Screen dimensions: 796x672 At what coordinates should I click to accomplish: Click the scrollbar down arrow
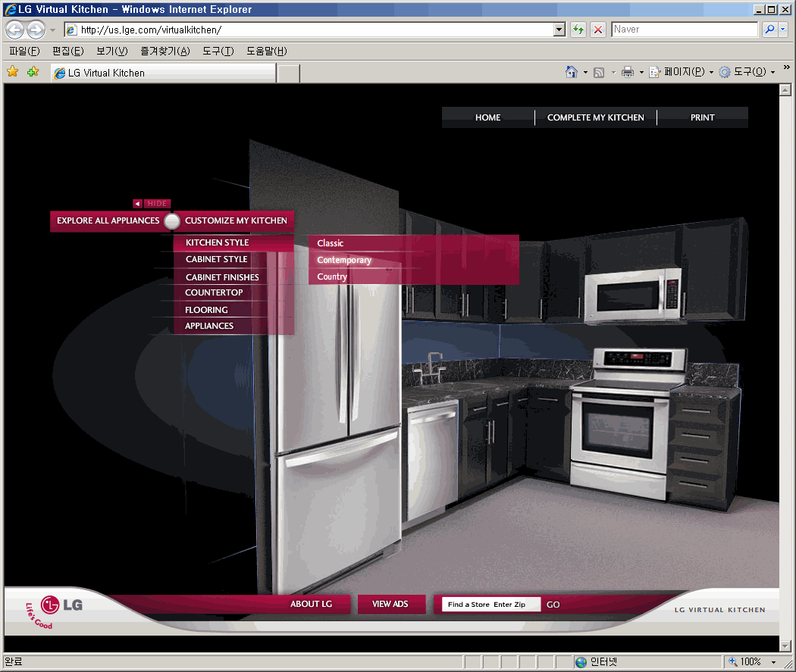point(785,645)
